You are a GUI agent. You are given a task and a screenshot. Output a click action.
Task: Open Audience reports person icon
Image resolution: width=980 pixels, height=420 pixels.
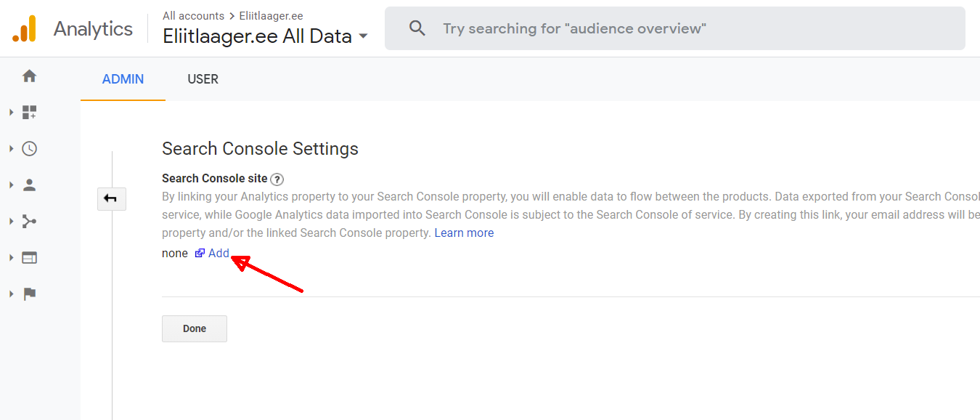point(29,185)
